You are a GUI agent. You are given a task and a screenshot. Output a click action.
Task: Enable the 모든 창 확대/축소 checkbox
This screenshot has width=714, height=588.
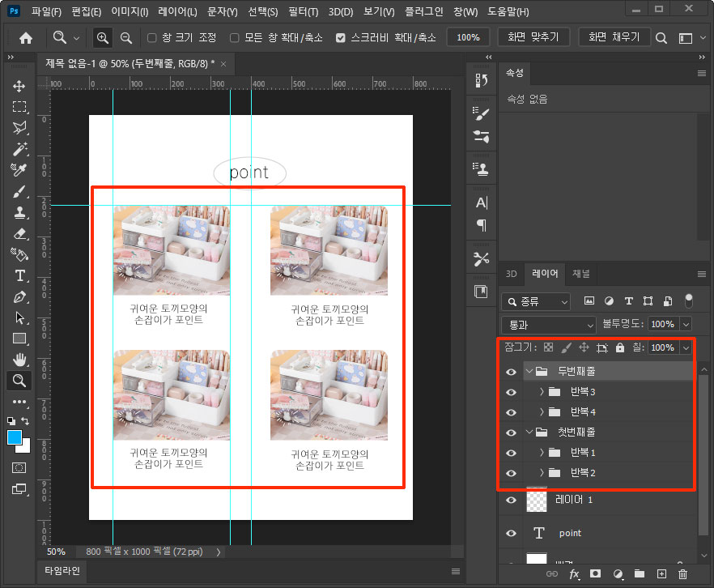point(235,38)
